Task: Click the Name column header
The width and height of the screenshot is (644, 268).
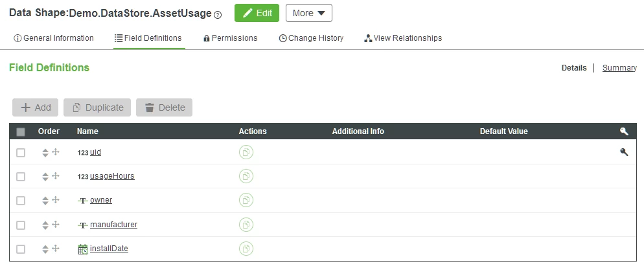Action: coord(87,131)
